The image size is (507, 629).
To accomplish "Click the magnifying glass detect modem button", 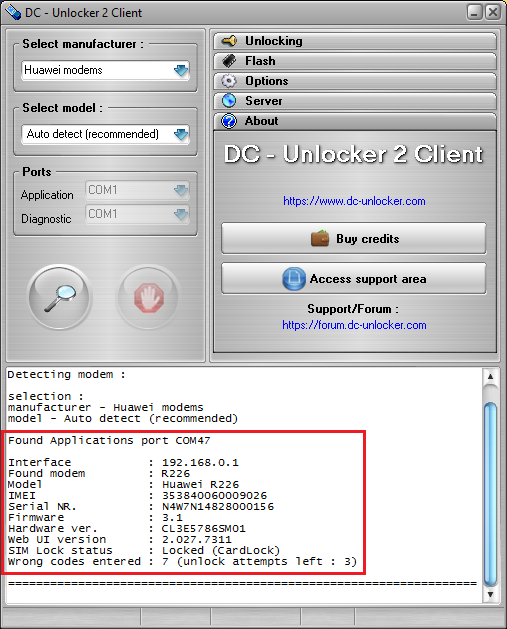I will pyautogui.click(x=60, y=297).
